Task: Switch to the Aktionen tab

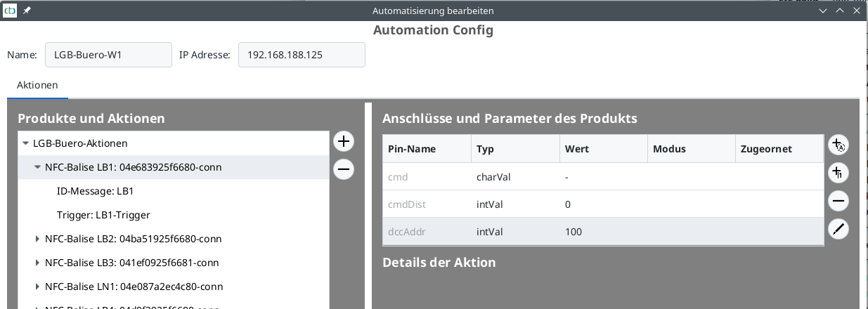Action: tap(37, 84)
